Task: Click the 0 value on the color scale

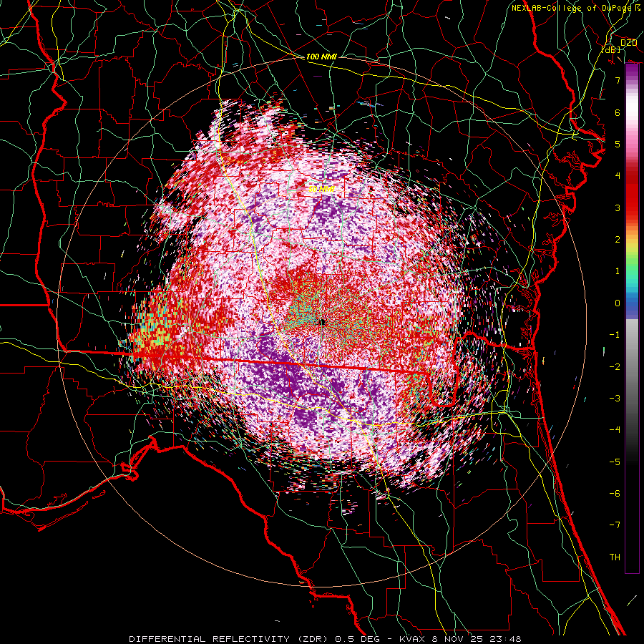Action: click(x=618, y=303)
